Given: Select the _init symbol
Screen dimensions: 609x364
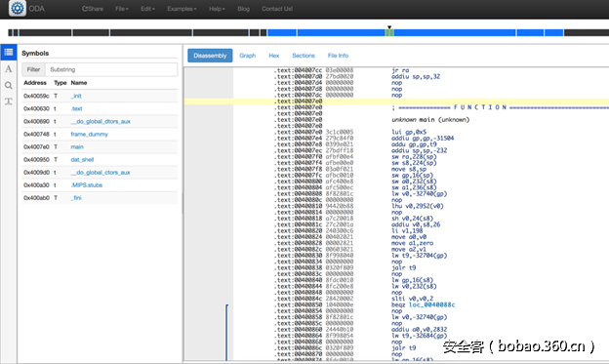Looking at the screenshot, I should [76, 96].
